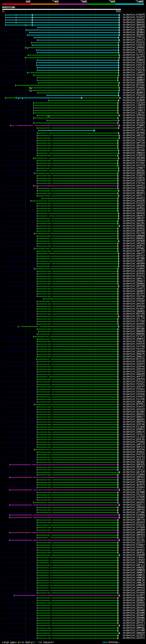146x644 pixels.
Task: Open the UniRef100_Q5VBK1 entry
Action: click(134, 30)
